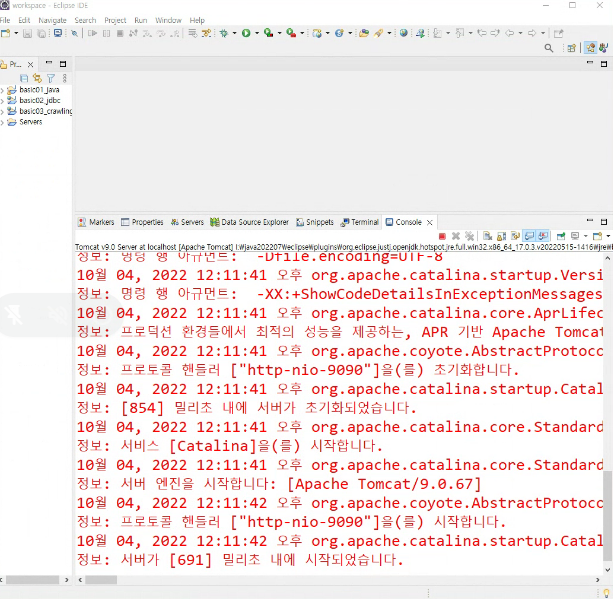Click the Save All toolbar icon
The height and width of the screenshot is (599, 613).
click(x=41, y=33)
